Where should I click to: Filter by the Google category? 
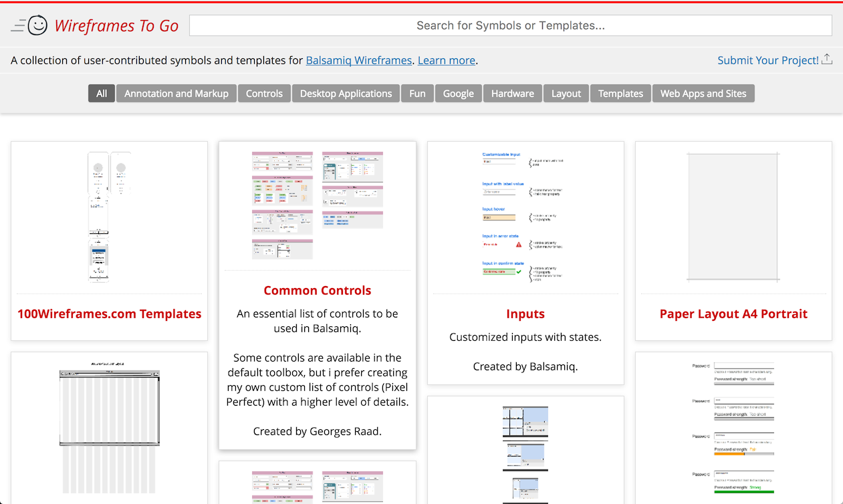[x=458, y=94]
